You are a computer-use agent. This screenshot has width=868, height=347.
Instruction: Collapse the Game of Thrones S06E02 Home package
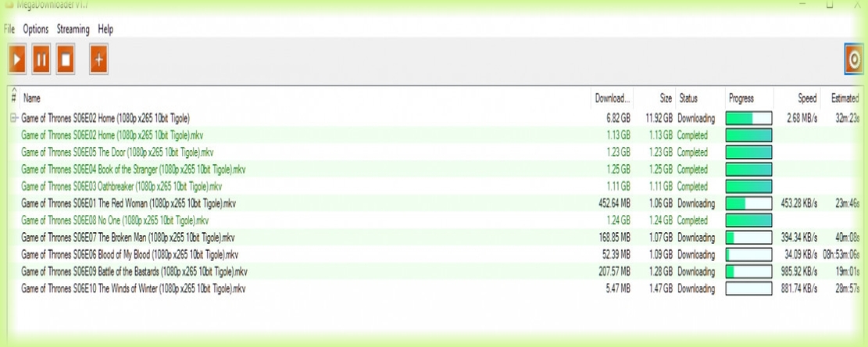(x=14, y=118)
